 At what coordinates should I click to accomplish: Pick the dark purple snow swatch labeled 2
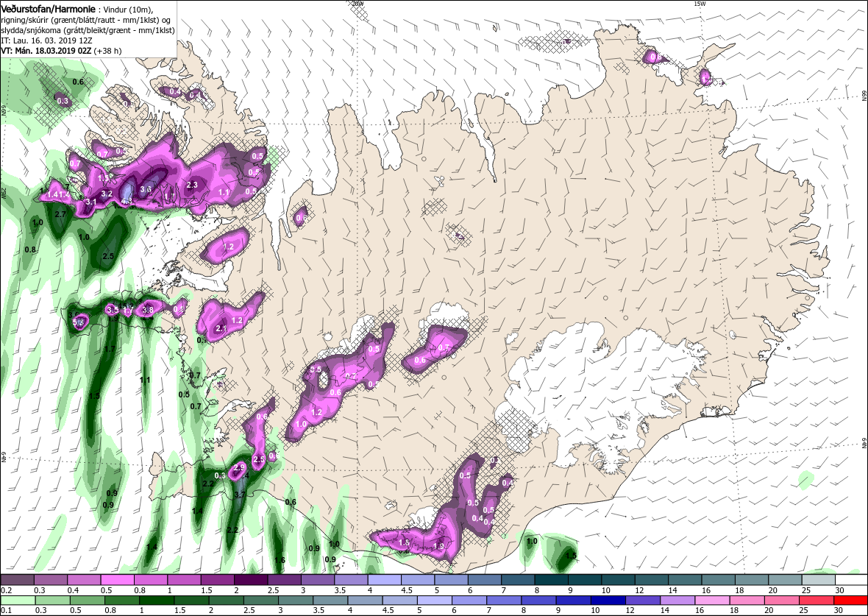[251, 580]
